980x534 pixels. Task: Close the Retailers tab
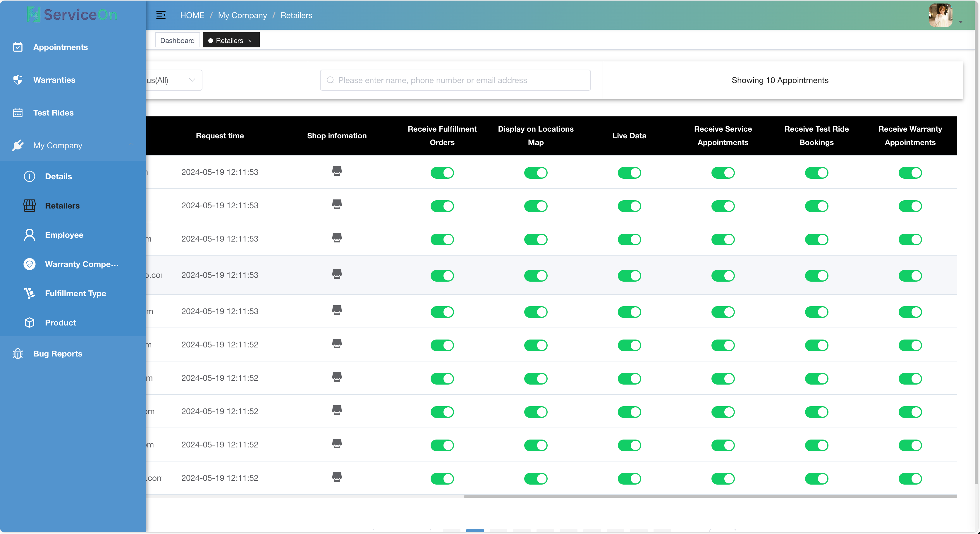(x=250, y=41)
